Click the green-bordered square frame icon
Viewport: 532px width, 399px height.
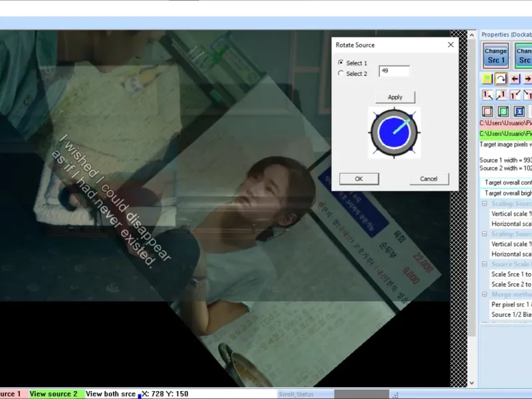click(x=503, y=111)
